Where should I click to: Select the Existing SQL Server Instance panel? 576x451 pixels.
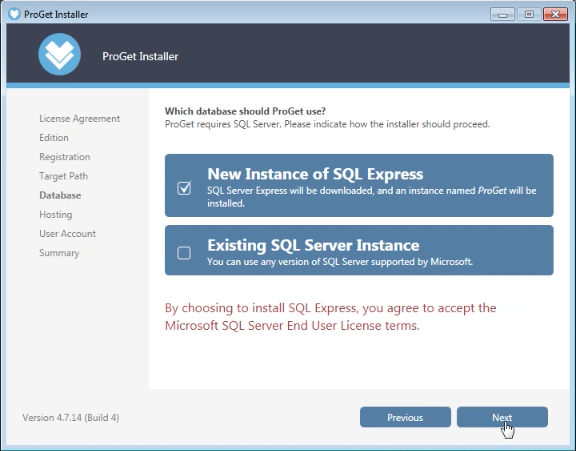click(359, 250)
